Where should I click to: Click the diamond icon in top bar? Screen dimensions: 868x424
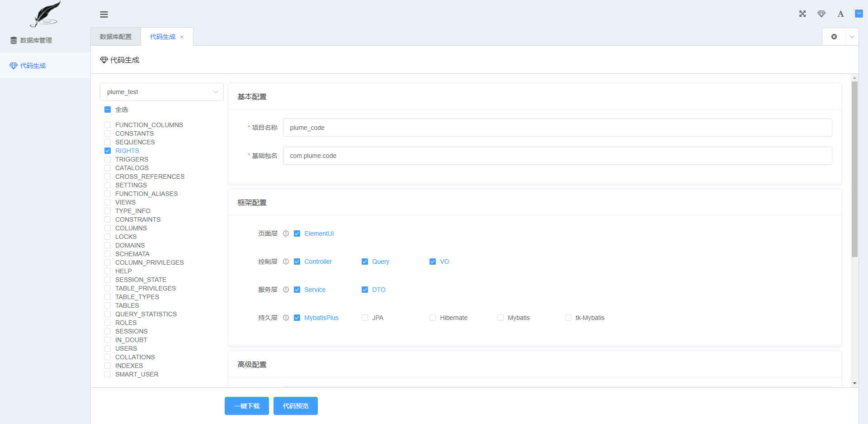click(821, 14)
